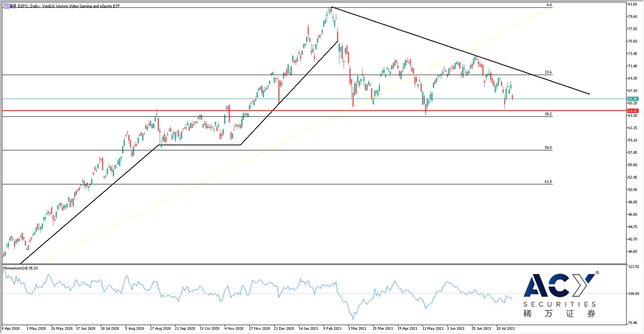This screenshot has width=644, height=334.
Task: Click the Fibonacci 50.0 level label
Action: pyautogui.click(x=548, y=148)
